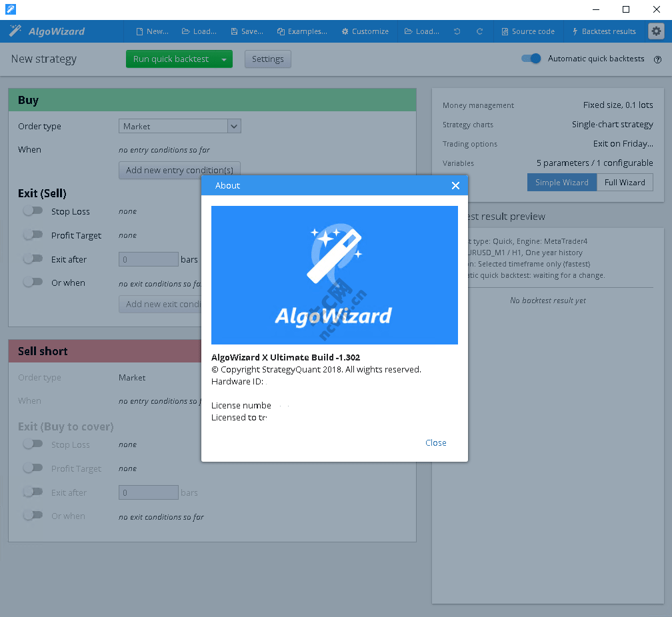Toggle Profit Target under Exit (Sell)
Screen dimensions: 672x617
click(33, 235)
